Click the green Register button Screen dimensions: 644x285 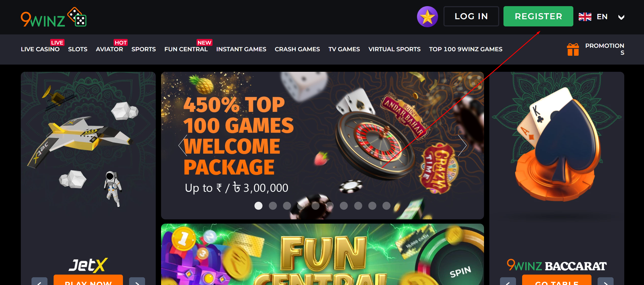tap(538, 16)
